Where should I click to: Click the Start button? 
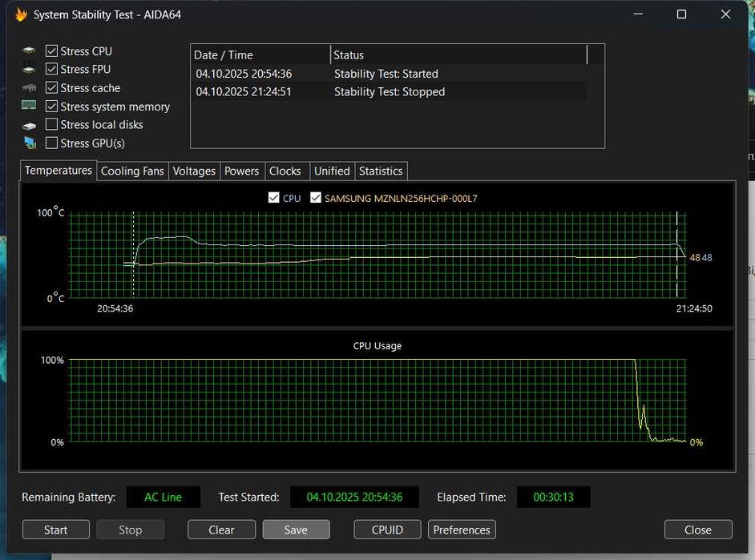pos(56,530)
